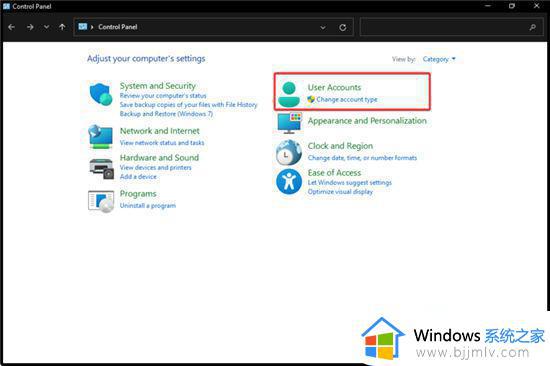Screen dimensions: 550x366
Task: Click the Control Panel address bar icon
Action: pos(83,27)
